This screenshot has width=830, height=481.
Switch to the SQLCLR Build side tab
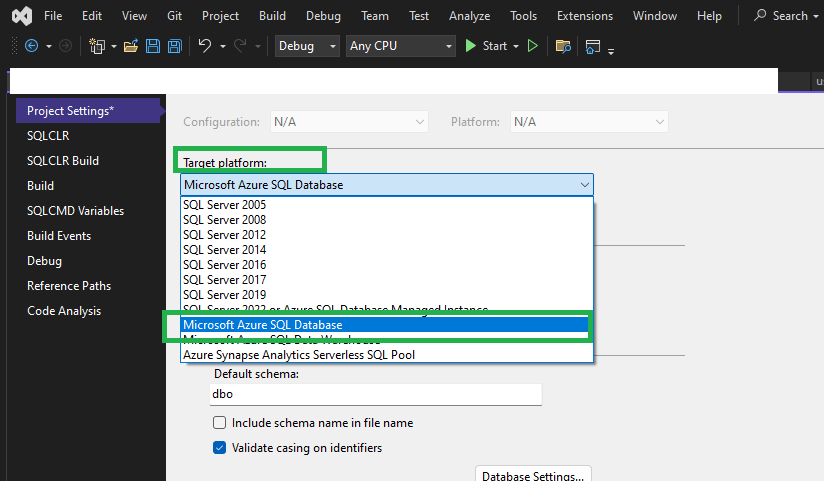click(x=63, y=160)
